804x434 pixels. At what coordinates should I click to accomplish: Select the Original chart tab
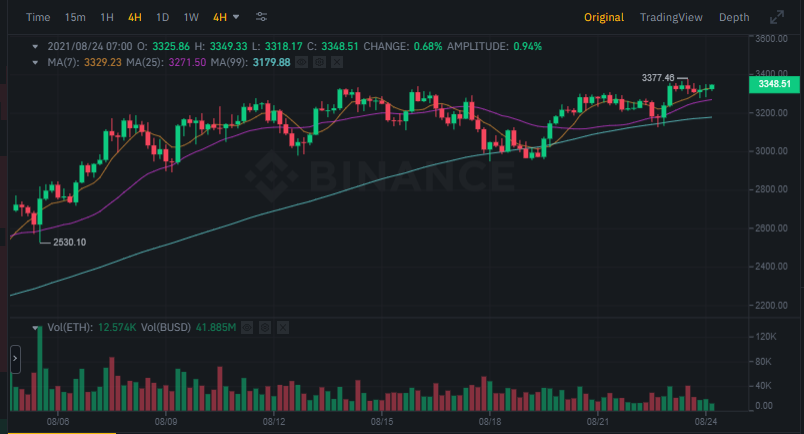coord(604,17)
